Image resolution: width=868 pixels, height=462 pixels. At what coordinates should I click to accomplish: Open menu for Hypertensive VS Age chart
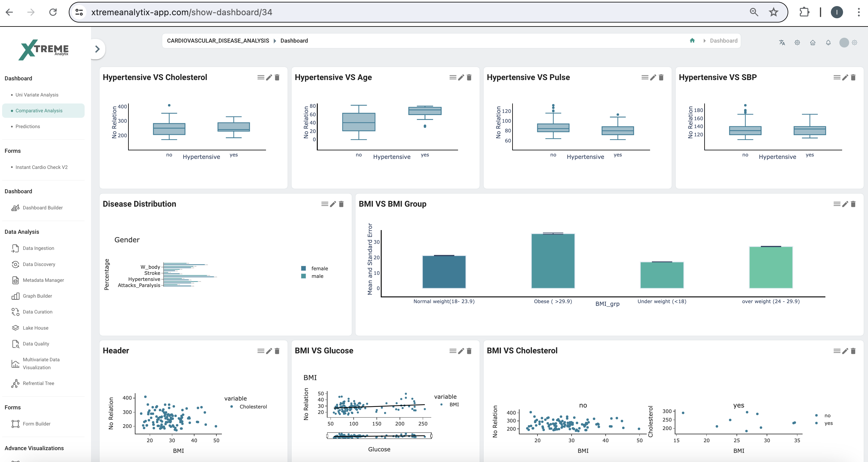tap(453, 78)
